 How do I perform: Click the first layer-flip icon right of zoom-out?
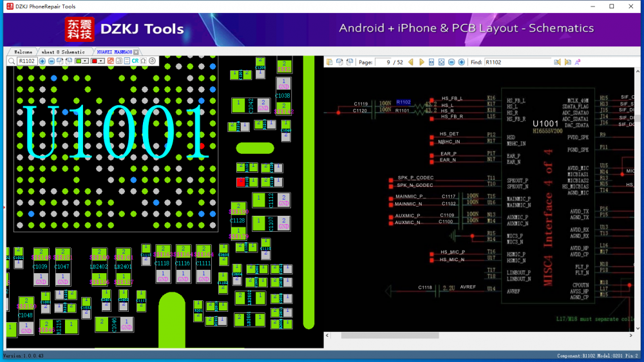(x=60, y=61)
